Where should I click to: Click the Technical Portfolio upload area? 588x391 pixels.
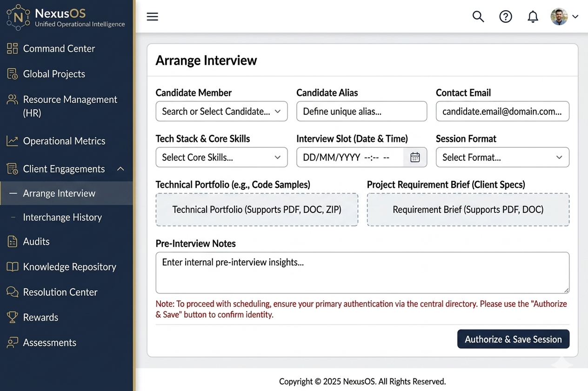pos(257,210)
